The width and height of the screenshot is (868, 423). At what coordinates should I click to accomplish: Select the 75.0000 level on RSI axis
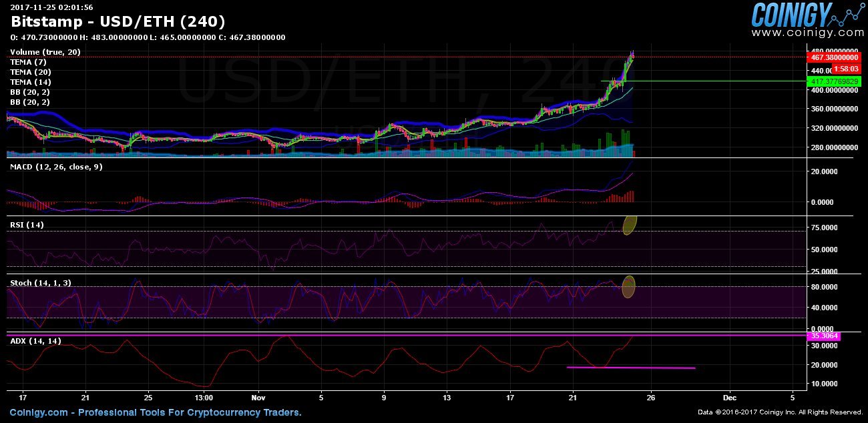pos(824,227)
